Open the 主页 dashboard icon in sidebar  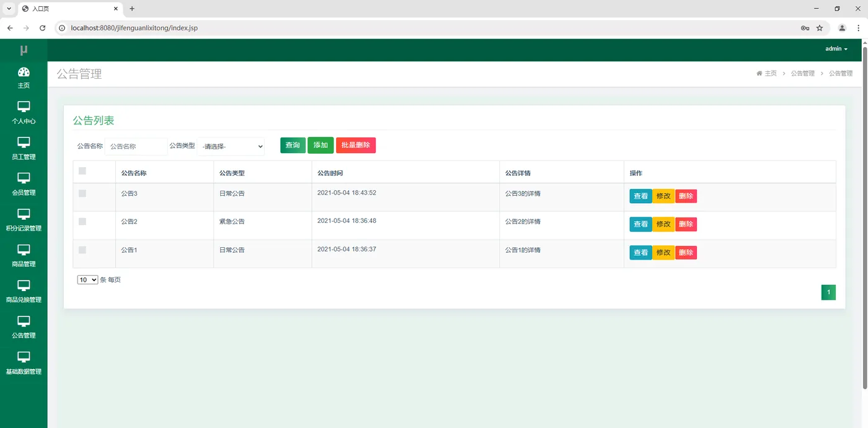(24, 72)
